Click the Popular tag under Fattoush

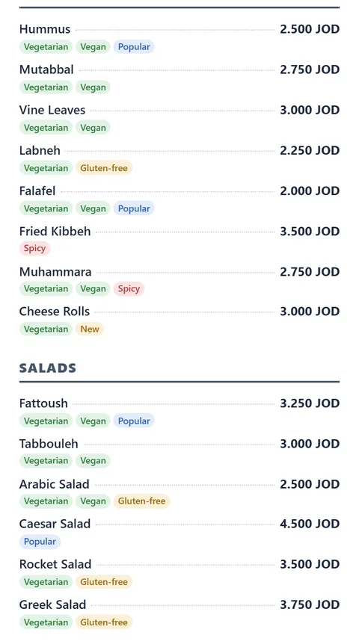(134, 421)
